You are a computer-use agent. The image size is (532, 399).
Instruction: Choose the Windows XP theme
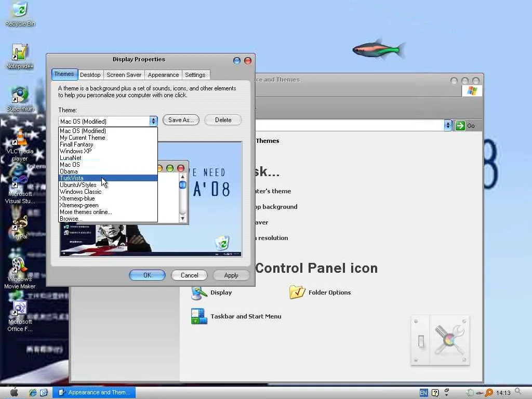coord(108,151)
